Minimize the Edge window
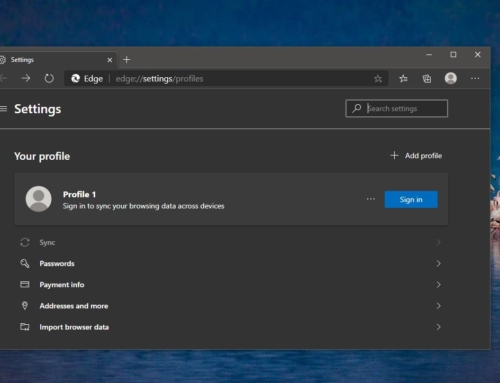This screenshot has width=500, height=383. 429,54
